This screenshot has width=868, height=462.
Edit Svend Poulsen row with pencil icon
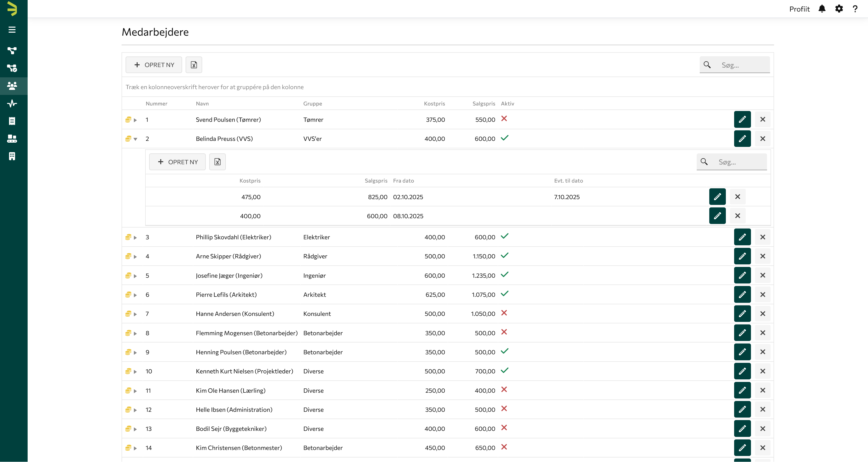tap(742, 119)
